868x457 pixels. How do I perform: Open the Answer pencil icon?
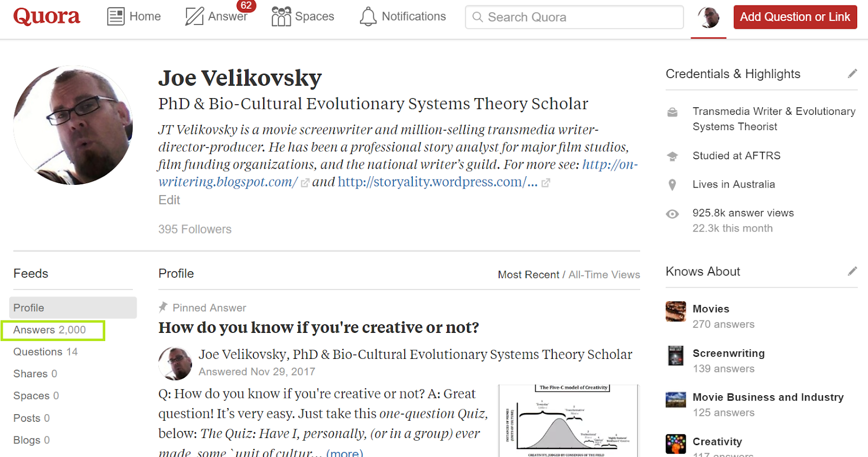[194, 17]
